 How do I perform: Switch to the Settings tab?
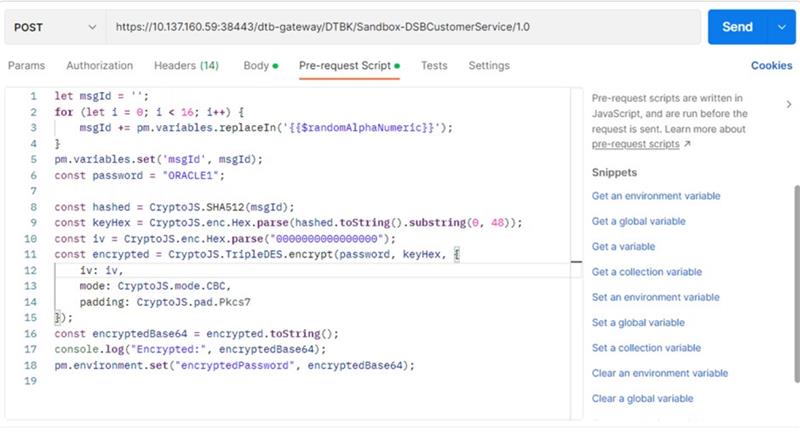(x=489, y=66)
